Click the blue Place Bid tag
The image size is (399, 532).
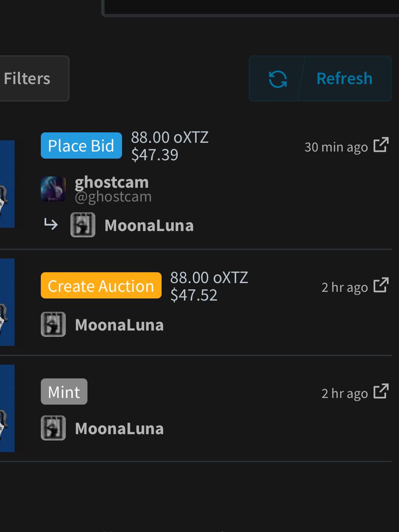click(x=81, y=145)
